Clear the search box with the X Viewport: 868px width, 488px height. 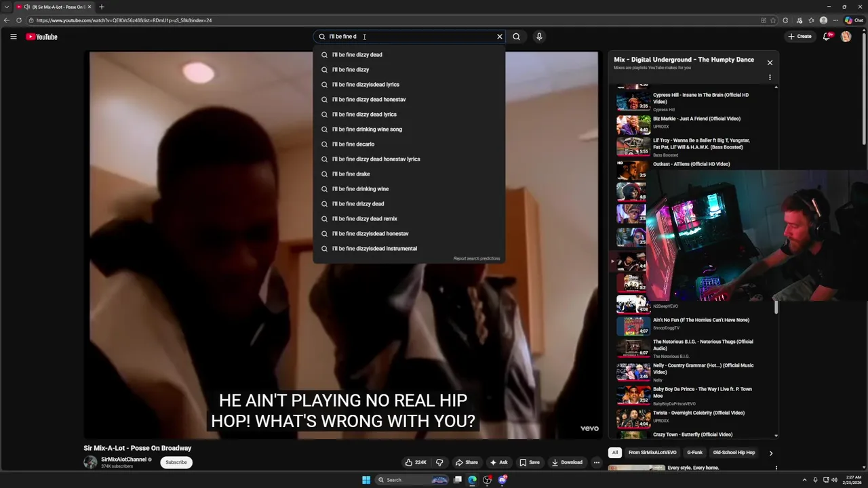500,37
